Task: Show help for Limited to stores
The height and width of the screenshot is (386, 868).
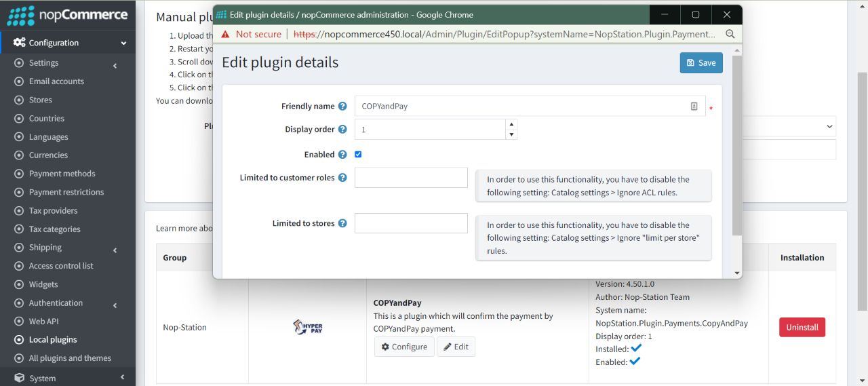Action: click(x=342, y=223)
